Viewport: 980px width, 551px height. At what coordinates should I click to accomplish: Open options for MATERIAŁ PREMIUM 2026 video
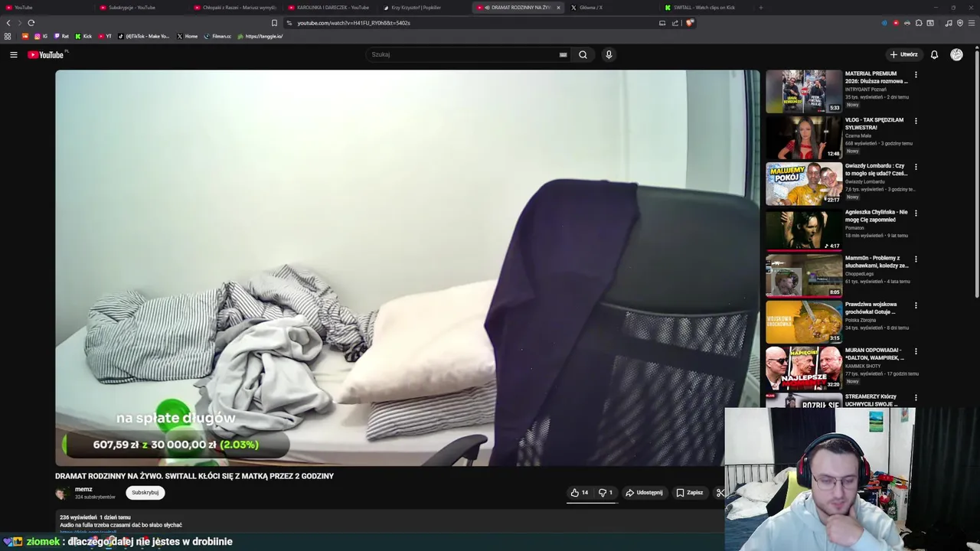[x=916, y=75]
